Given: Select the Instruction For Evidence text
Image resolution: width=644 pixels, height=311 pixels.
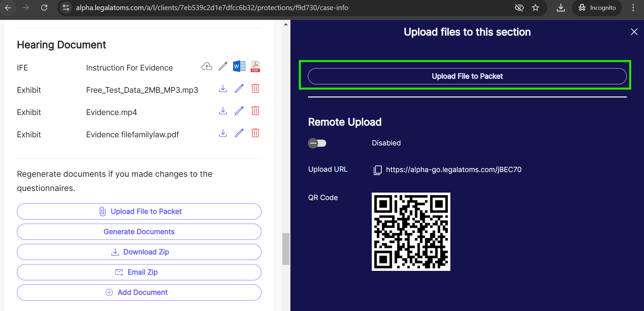Looking at the screenshot, I should (x=130, y=68).
